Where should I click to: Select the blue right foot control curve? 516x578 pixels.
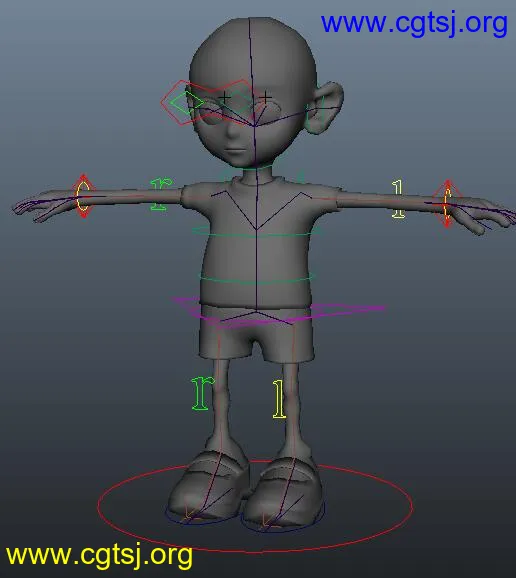click(201, 515)
